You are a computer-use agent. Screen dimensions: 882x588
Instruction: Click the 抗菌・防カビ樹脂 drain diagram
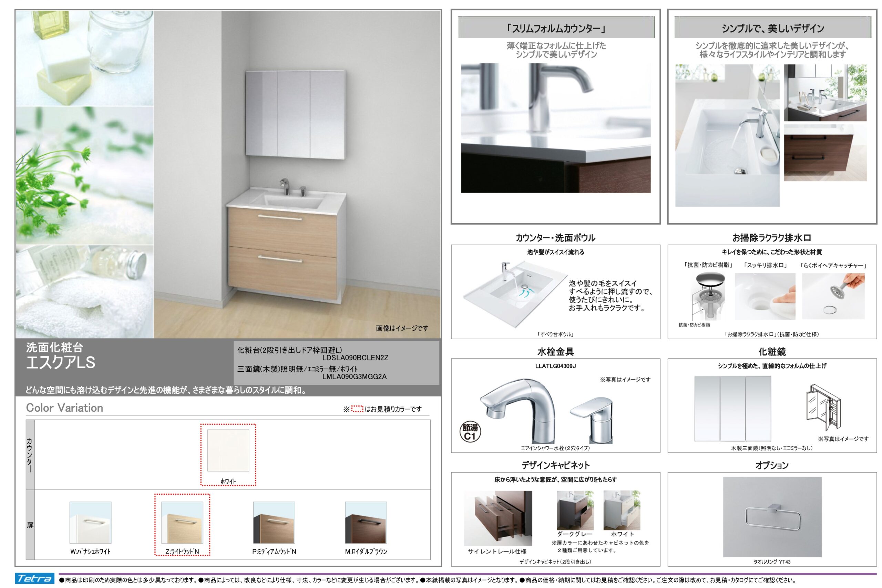[707, 296]
